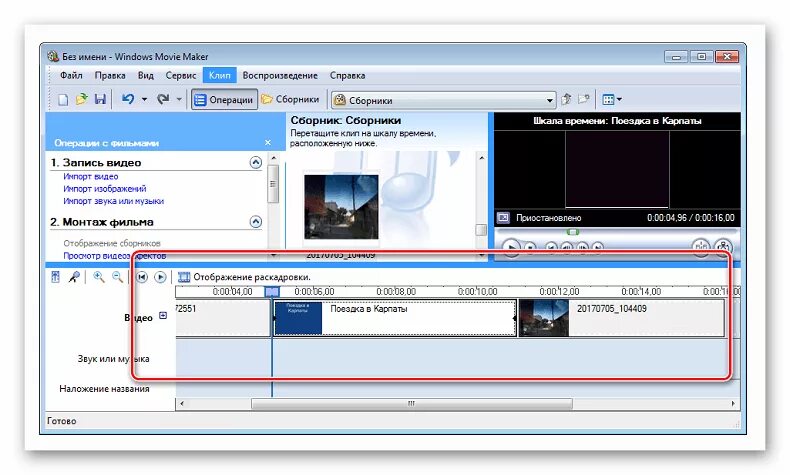Click the Импорт звука или музыки link
The width and height of the screenshot is (790, 475).
tap(113, 201)
